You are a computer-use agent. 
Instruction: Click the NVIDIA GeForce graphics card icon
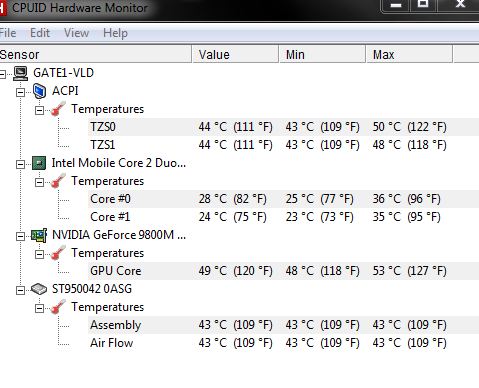[39, 235]
